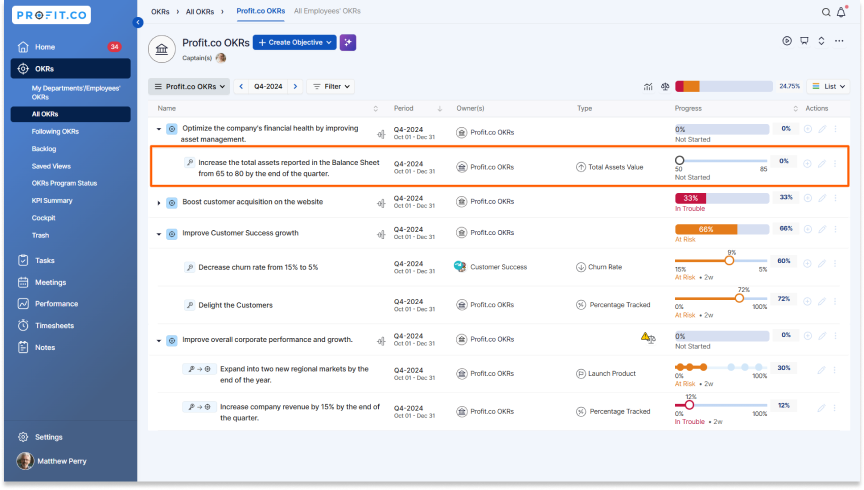
Task: Open alignment icon for Improve Customer Success growth
Action: (x=381, y=235)
